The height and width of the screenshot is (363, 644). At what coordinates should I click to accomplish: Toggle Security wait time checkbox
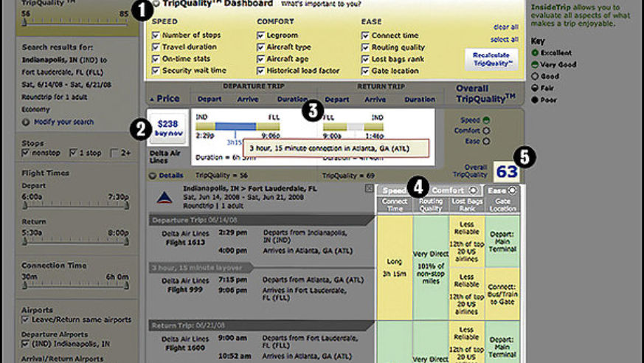156,71
